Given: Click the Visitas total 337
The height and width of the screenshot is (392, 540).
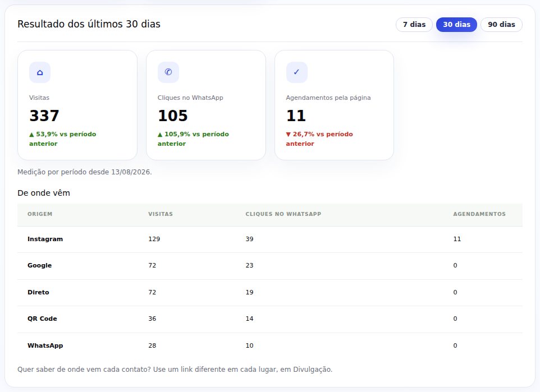Looking at the screenshot, I should 44,116.
